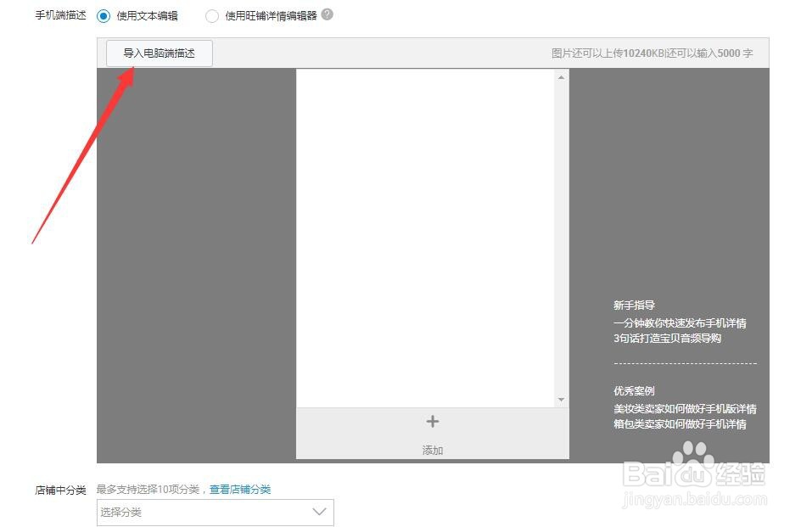
Task: Click the plus icon to add mobile description content
Action: pyautogui.click(x=432, y=421)
